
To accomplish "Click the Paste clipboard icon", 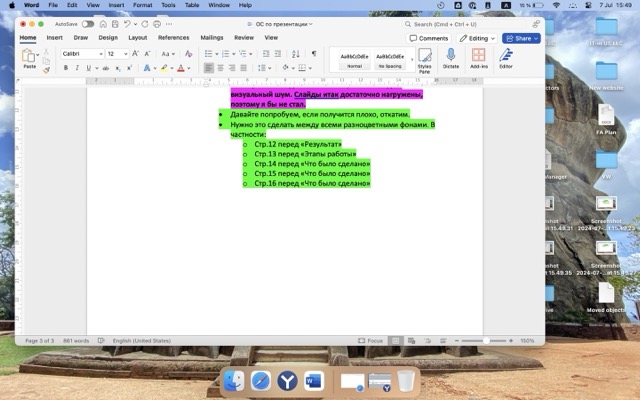I will pos(29,57).
